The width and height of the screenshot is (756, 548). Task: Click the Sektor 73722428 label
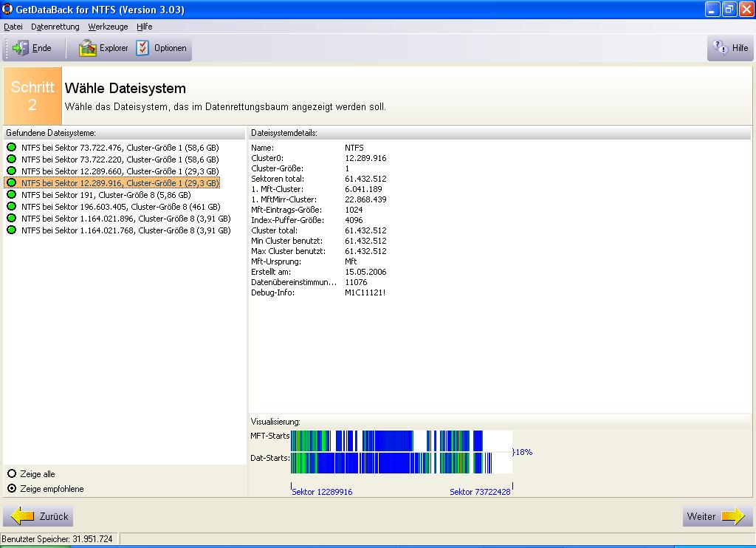[480, 492]
